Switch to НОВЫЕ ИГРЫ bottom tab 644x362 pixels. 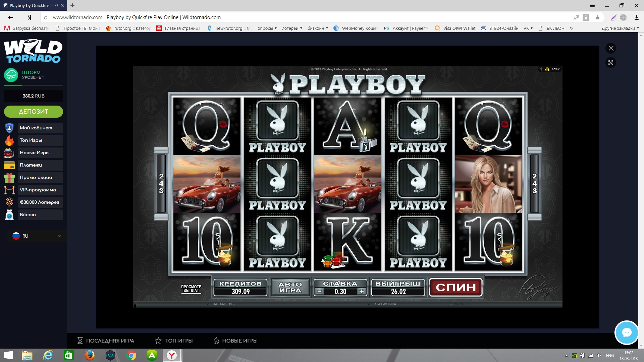point(235,341)
